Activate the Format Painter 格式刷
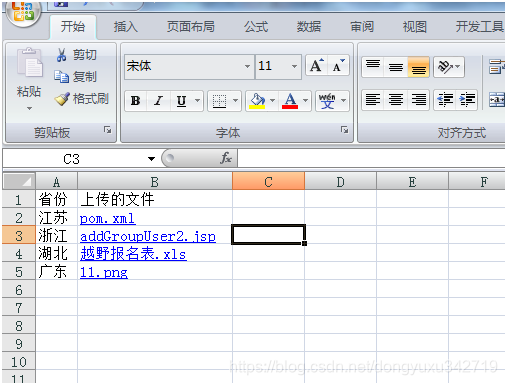The width and height of the screenshot is (507, 385). (62, 99)
